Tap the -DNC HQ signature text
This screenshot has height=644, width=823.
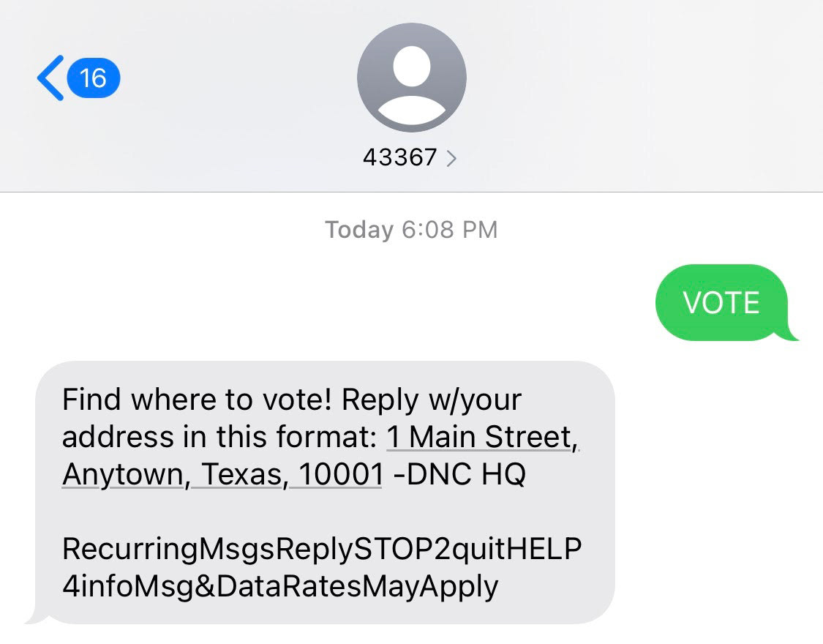(x=459, y=474)
